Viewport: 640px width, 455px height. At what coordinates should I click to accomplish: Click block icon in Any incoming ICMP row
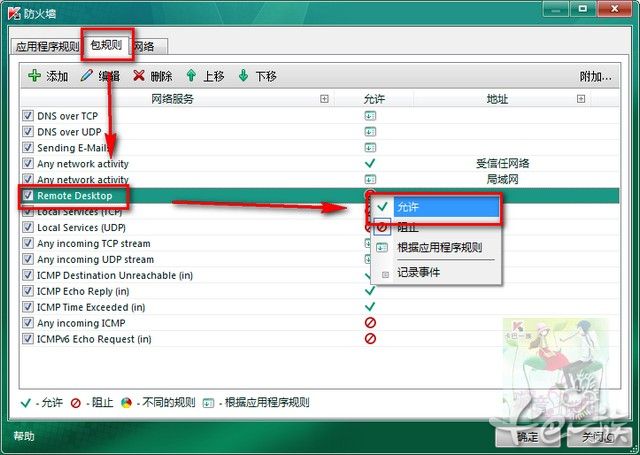tap(370, 323)
